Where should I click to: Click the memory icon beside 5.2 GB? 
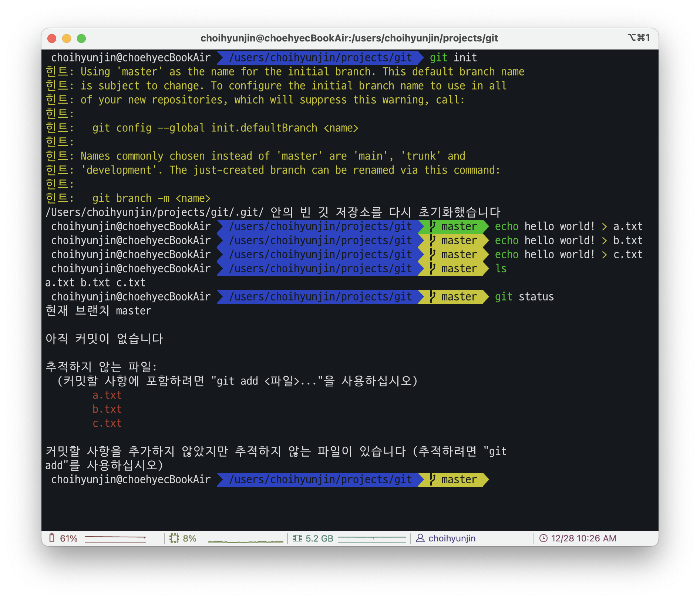tap(297, 538)
